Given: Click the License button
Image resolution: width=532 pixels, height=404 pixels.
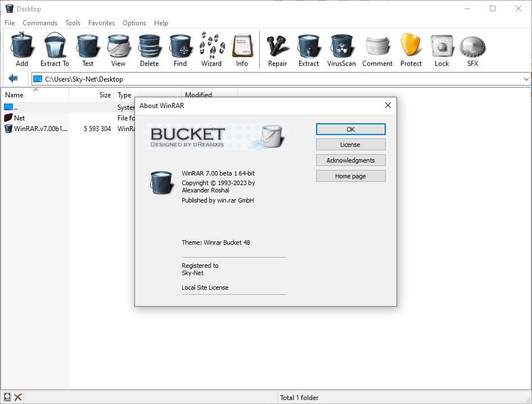Looking at the screenshot, I should pyautogui.click(x=350, y=144).
